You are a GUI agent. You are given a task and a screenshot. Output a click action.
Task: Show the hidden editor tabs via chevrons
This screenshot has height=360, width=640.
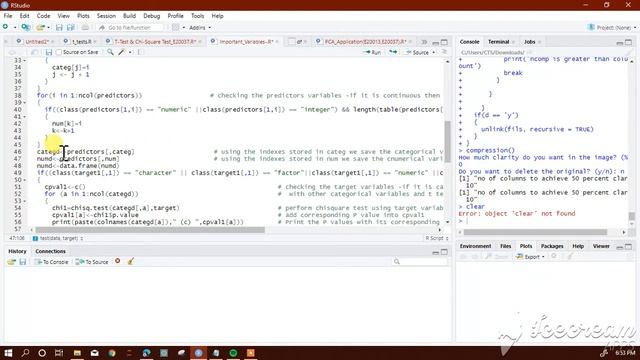pos(424,42)
